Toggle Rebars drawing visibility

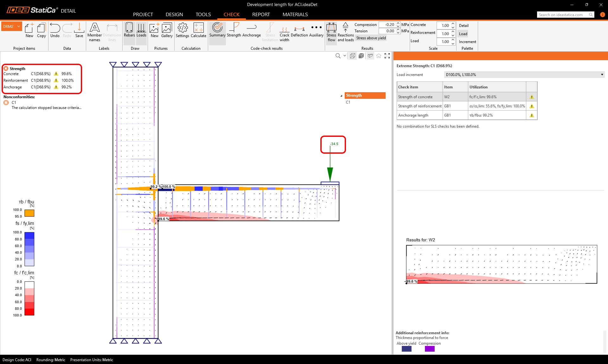(x=129, y=30)
